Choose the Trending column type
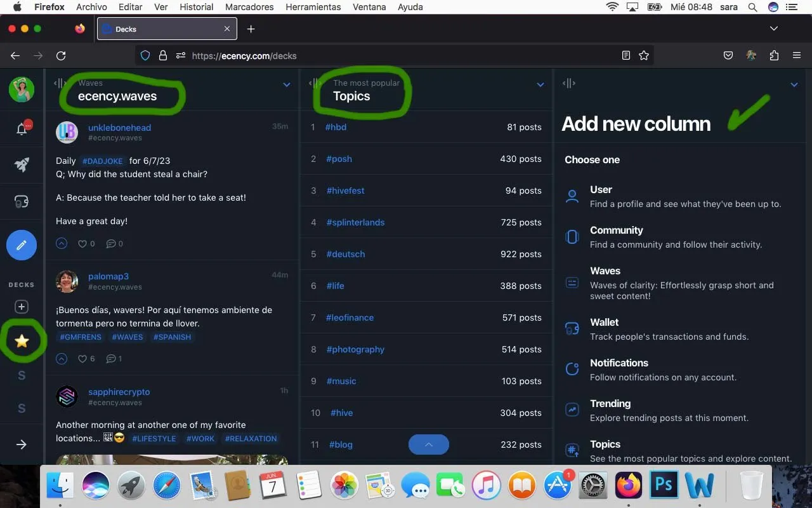 point(680,410)
